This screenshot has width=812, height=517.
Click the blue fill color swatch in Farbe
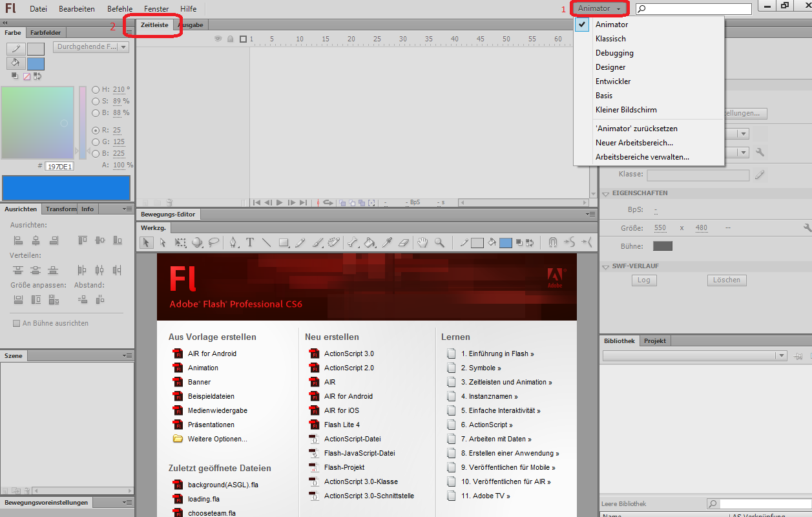pos(36,63)
